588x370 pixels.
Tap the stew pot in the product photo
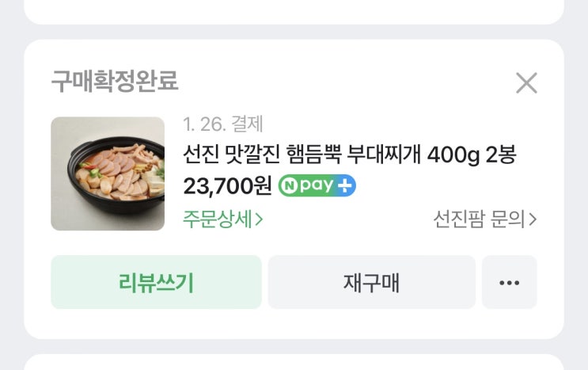point(116,176)
